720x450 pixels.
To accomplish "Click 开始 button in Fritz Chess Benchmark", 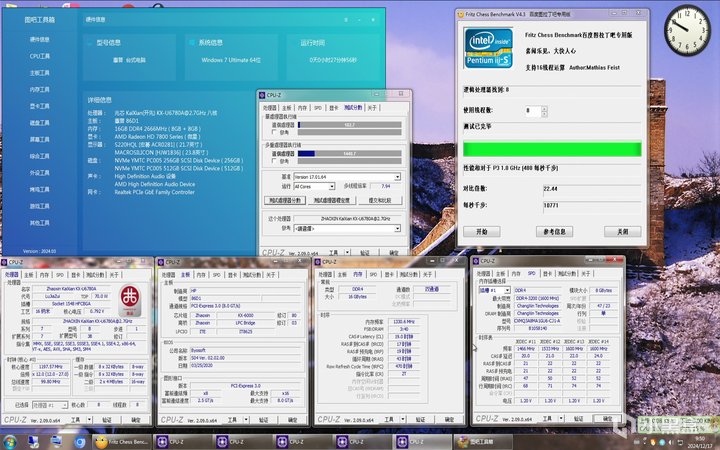I will (x=482, y=232).
